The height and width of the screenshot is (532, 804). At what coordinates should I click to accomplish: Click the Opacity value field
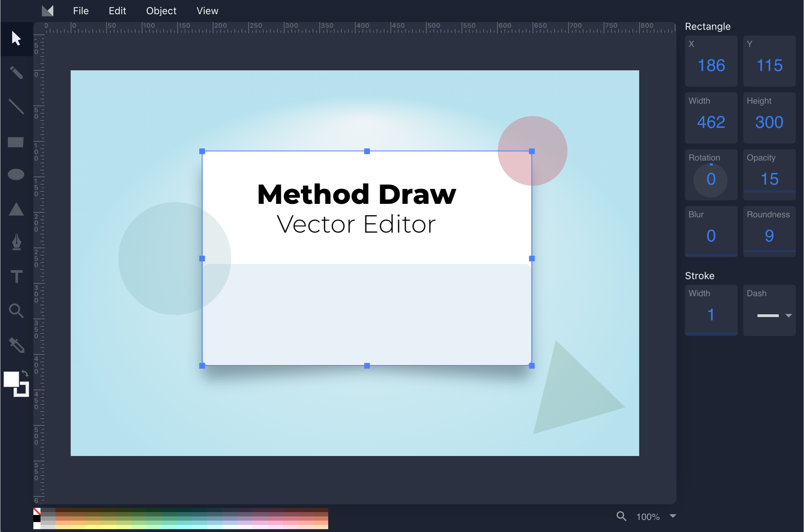[768, 179]
